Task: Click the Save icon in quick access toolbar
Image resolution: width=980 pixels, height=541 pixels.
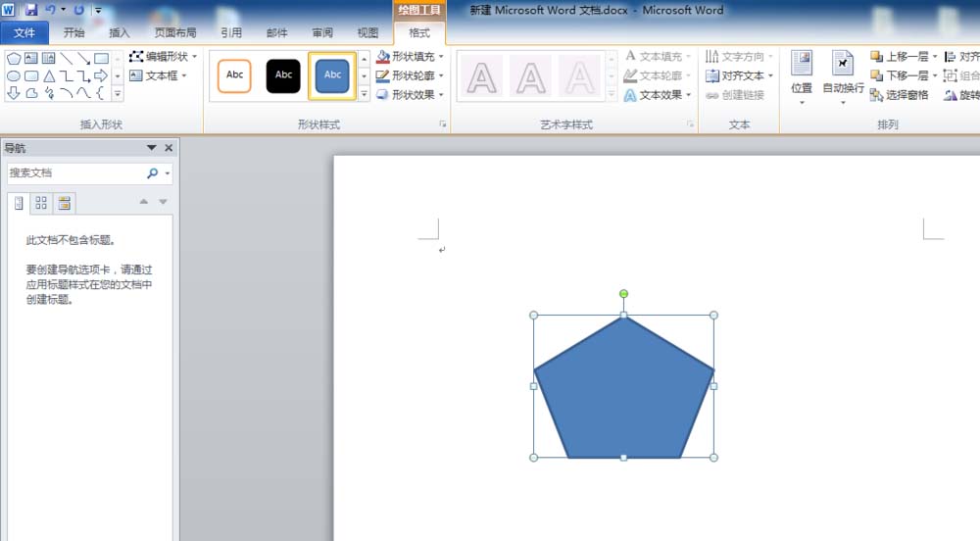Action: (31, 10)
